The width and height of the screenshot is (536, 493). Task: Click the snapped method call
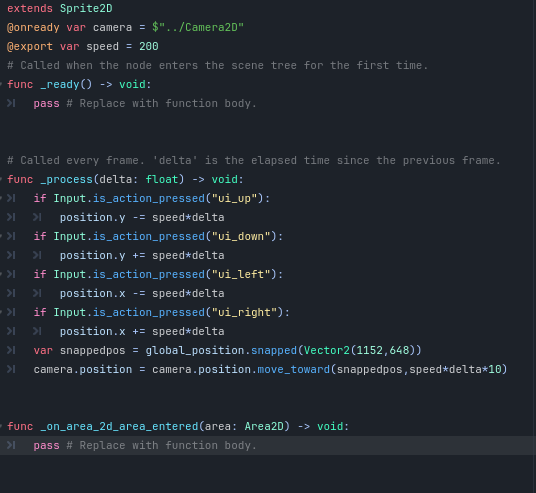click(274, 350)
